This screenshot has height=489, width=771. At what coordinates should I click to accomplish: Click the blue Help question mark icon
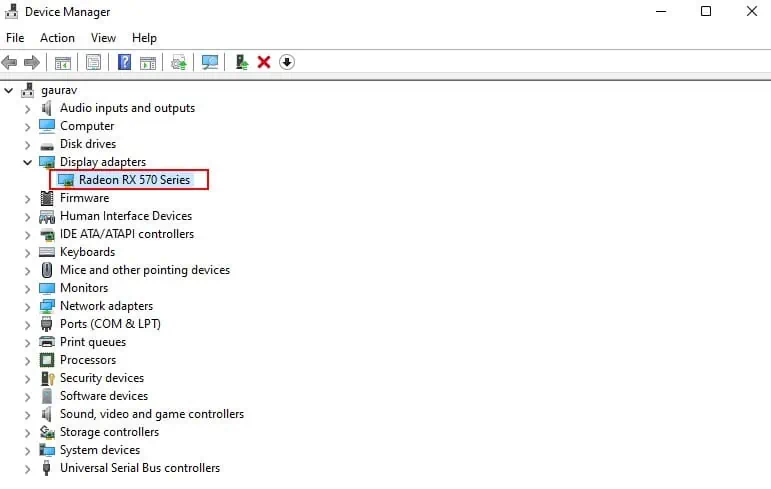coord(124,62)
